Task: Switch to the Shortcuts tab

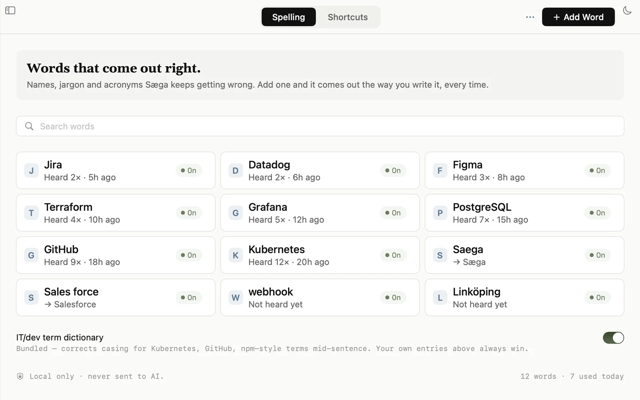Action: (348, 17)
